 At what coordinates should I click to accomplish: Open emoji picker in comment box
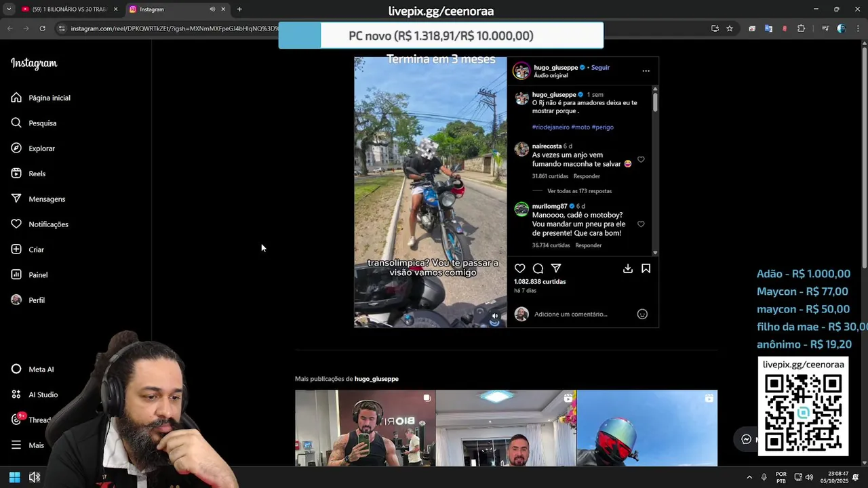click(x=642, y=314)
